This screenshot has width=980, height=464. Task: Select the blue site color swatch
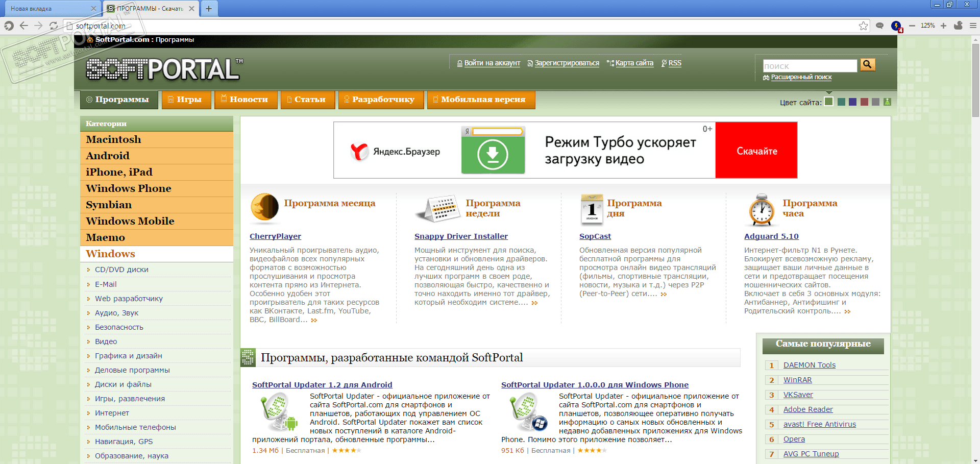[852, 102]
